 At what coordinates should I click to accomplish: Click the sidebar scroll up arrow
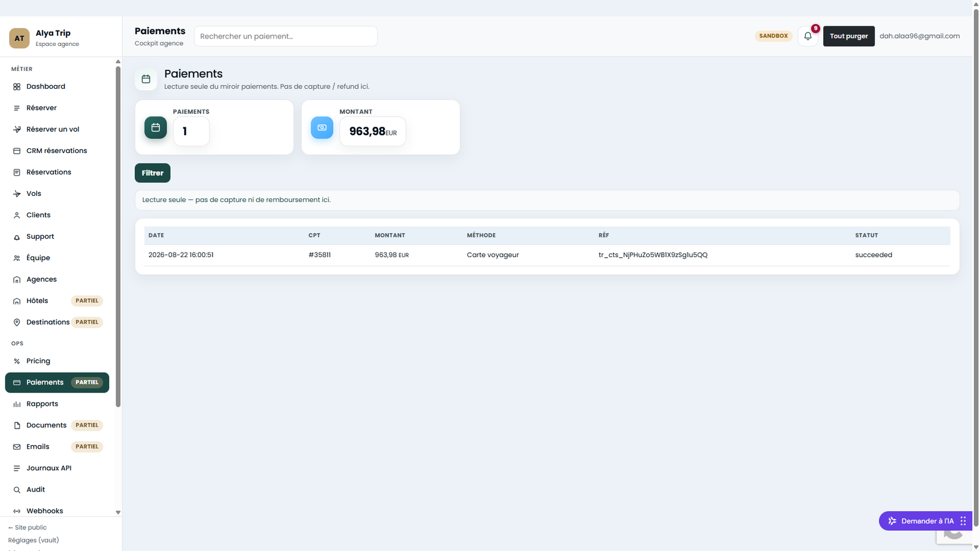coord(118,62)
